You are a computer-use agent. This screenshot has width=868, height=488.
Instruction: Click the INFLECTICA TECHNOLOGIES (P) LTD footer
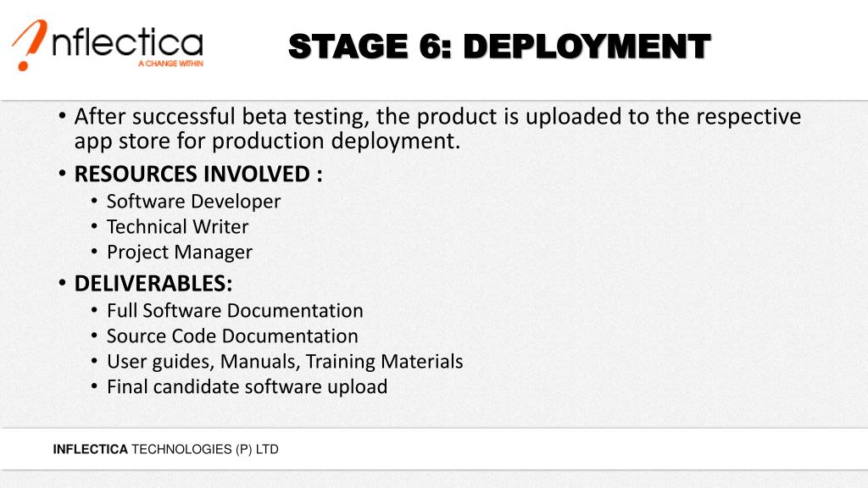[x=165, y=449]
